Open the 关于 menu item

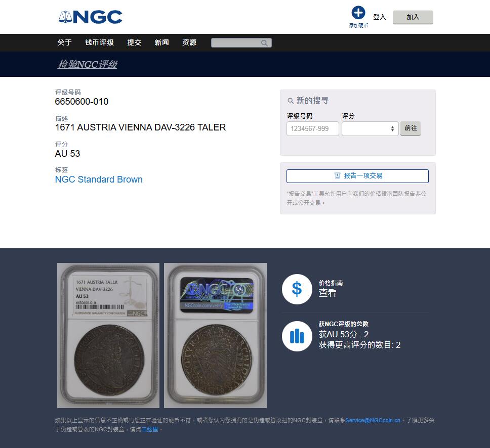[x=64, y=42]
